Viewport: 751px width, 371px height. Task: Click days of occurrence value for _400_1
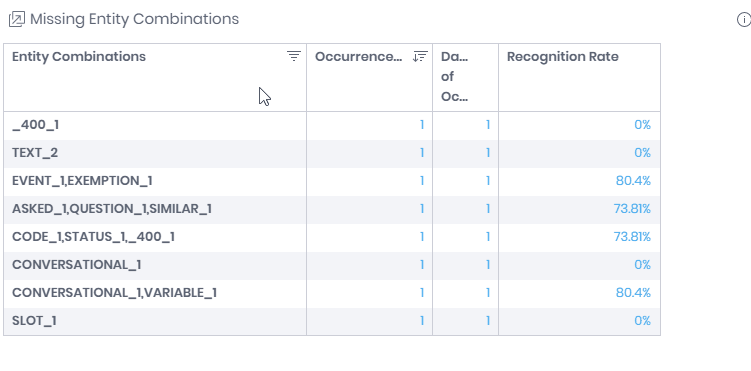tap(488, 125)
